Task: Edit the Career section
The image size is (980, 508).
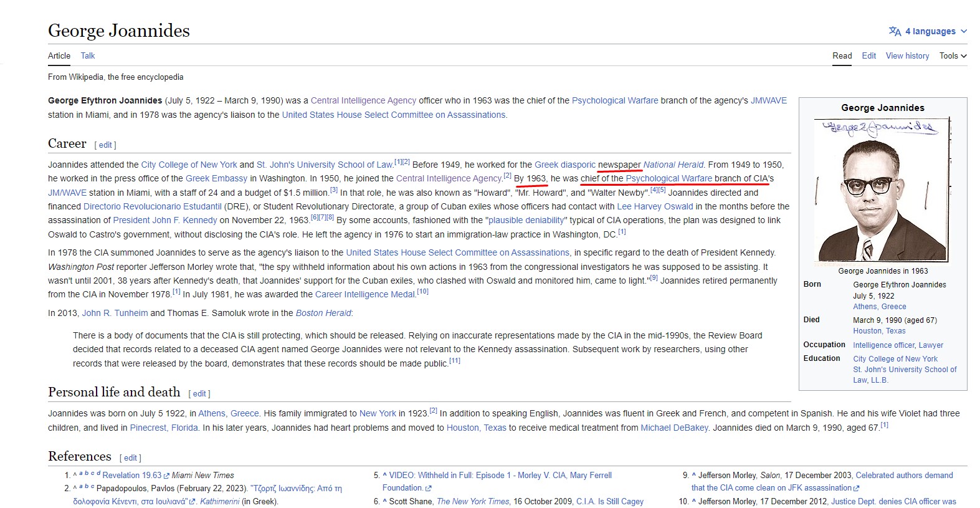Action: tap(105, 145)
